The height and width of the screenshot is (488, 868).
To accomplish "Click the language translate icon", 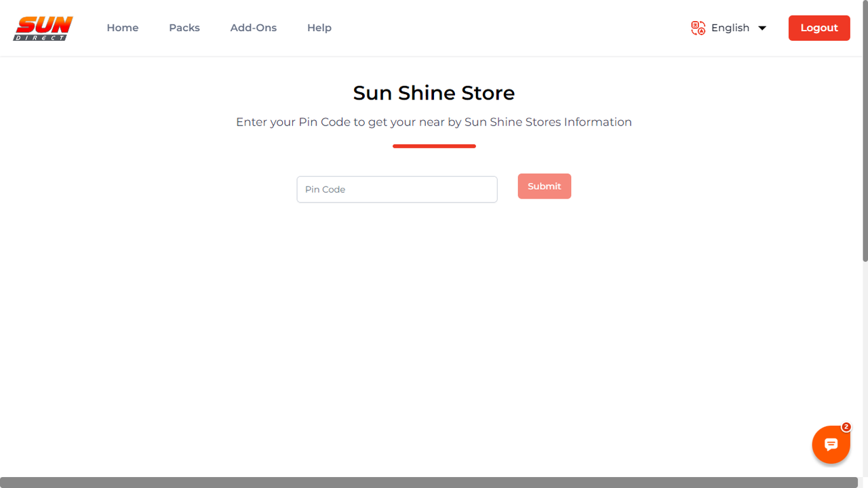I will 698,28.
